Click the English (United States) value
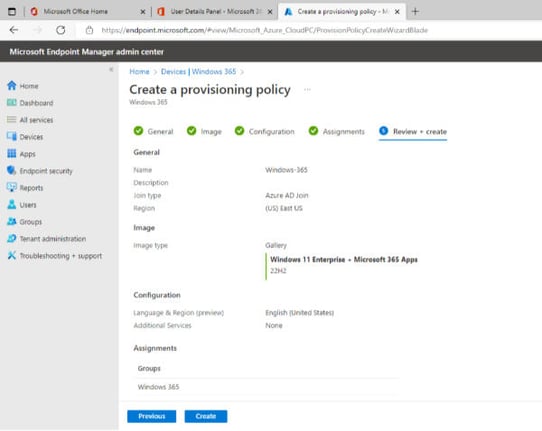The width and height of the screenshot is (542, 431). point(299,312)
